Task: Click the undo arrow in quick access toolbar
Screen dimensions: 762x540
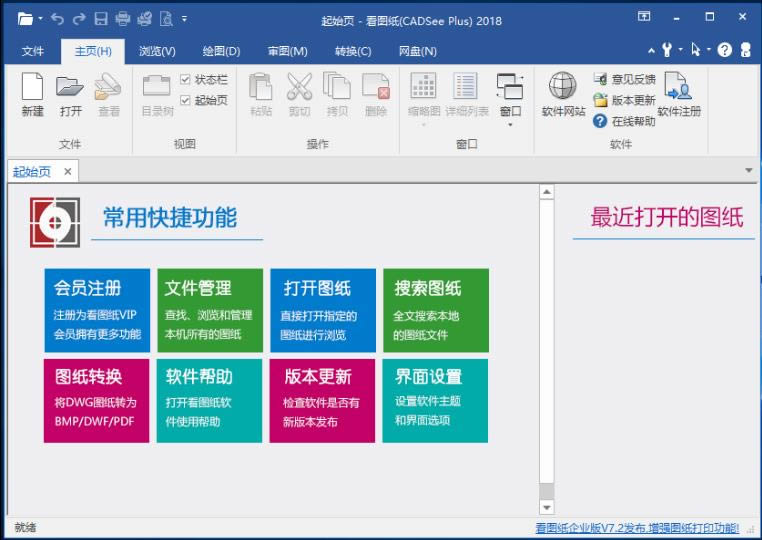Action: (x=57, y=19)
